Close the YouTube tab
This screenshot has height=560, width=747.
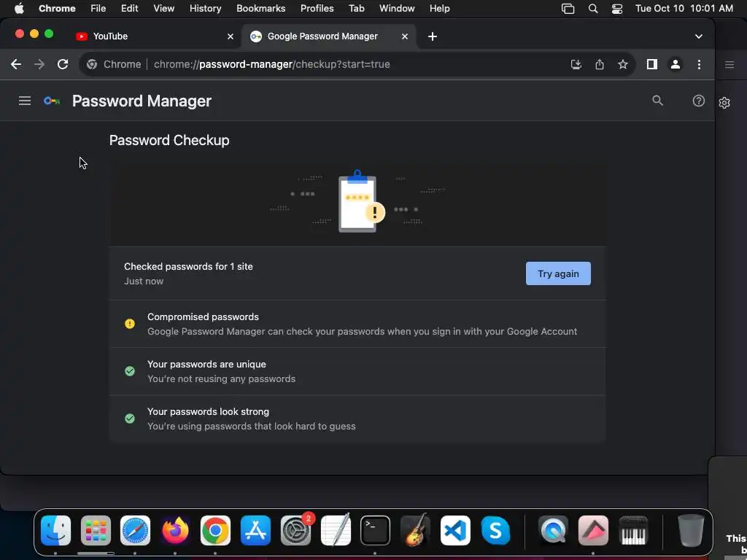pos(230,36)
